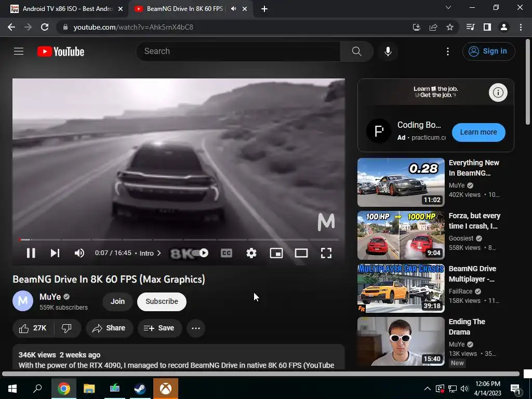
Task: Open the Xbox app on taskbar
Action: pos(166,389)
